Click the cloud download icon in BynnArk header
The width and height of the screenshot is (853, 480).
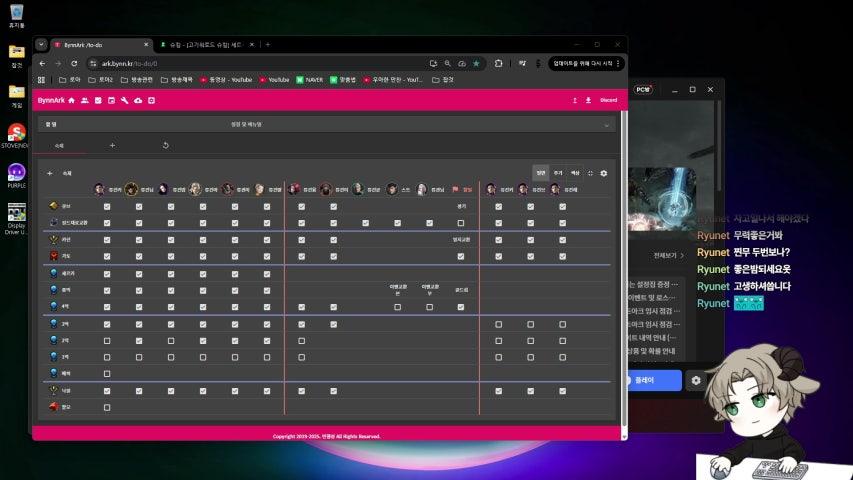[x=138, y=100]
